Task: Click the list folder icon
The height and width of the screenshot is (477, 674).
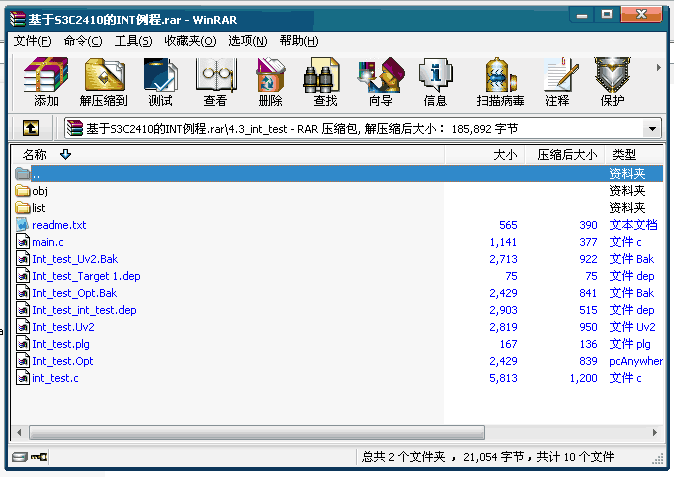Action: pyautogui.click(x=22, y=208)
